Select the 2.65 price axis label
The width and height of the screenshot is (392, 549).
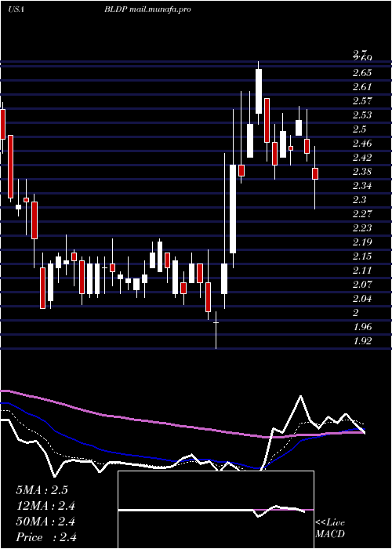pos(362,73)
